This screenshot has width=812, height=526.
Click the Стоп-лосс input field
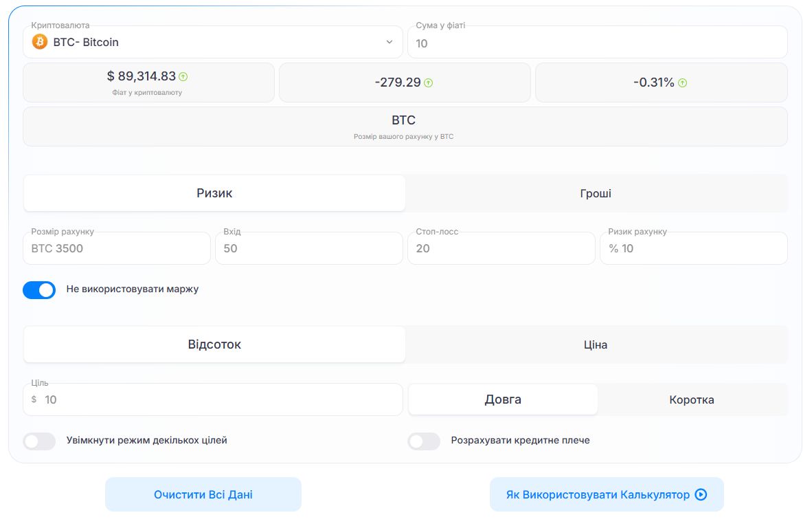click(501, 248)
